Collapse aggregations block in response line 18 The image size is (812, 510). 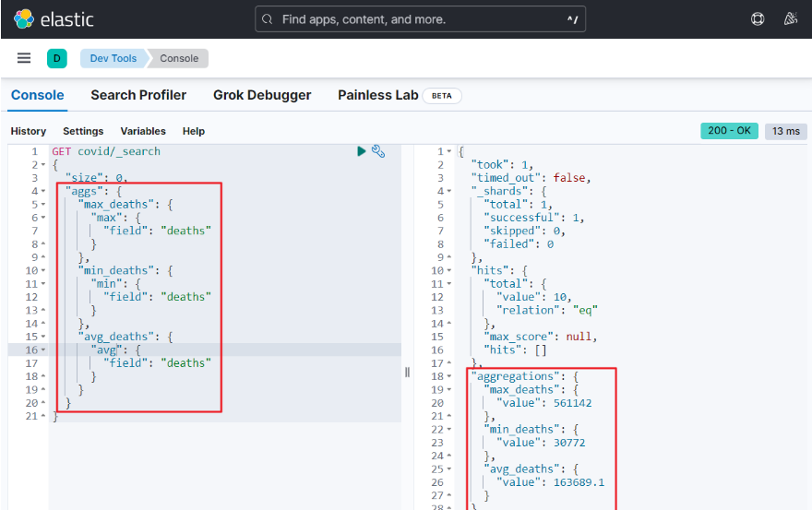[449, 376]
